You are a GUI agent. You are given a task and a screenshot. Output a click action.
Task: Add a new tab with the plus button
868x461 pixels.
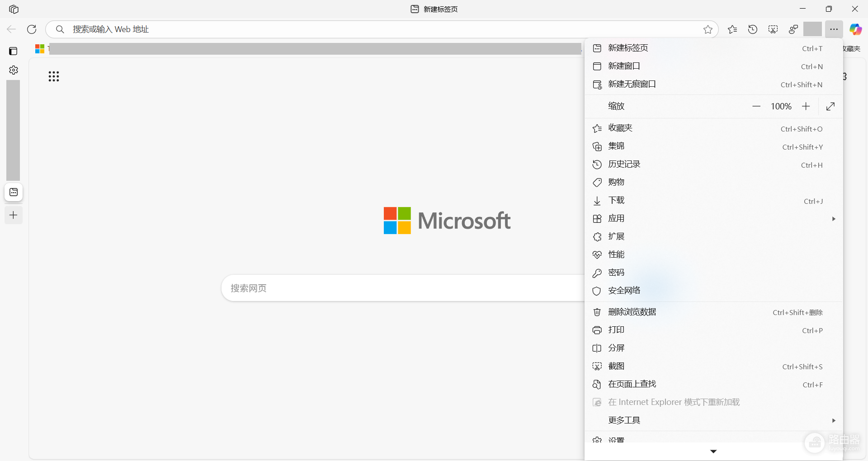click(14, 215)
